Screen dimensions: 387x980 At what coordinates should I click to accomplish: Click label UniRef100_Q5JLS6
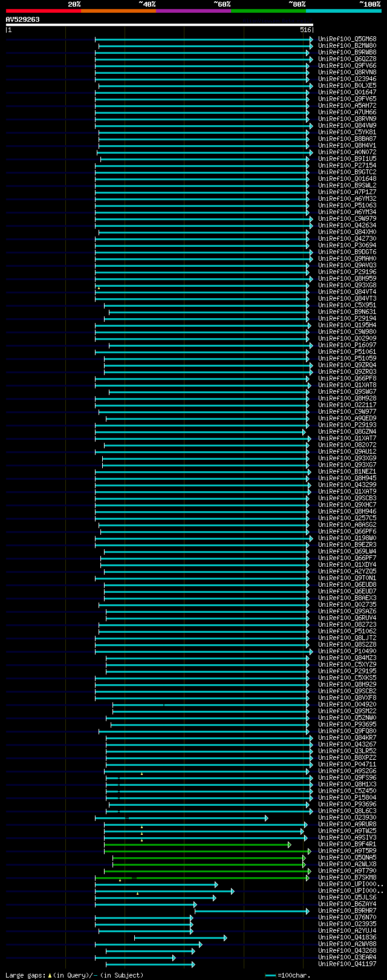click(347, 898)
